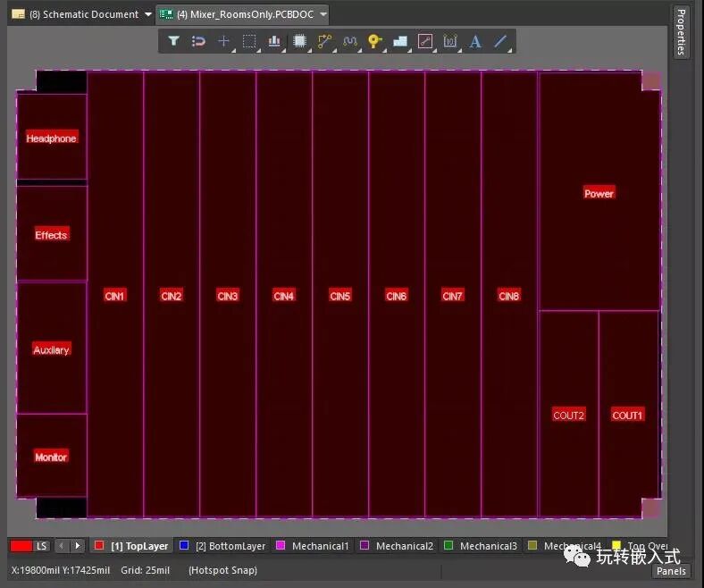Screen dimensions: 704x588
Task: Select the CIN7 room label
Action: pyautogui.click(x=452, y=296)
